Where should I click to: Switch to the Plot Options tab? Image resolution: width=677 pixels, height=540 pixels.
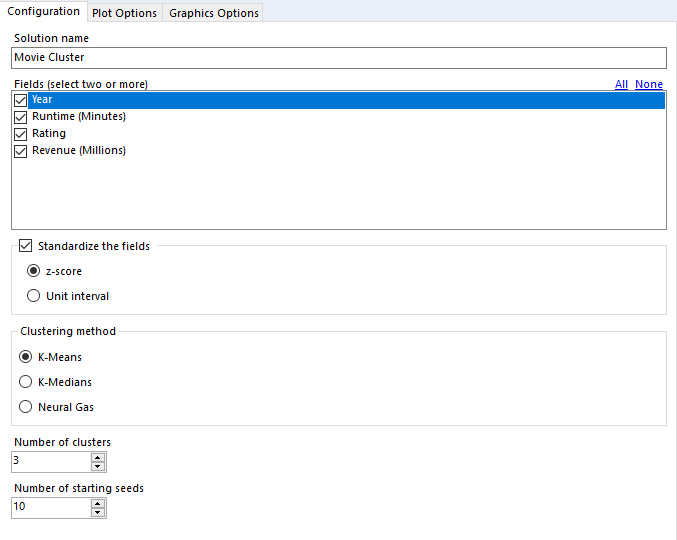(x=124, y=13)
